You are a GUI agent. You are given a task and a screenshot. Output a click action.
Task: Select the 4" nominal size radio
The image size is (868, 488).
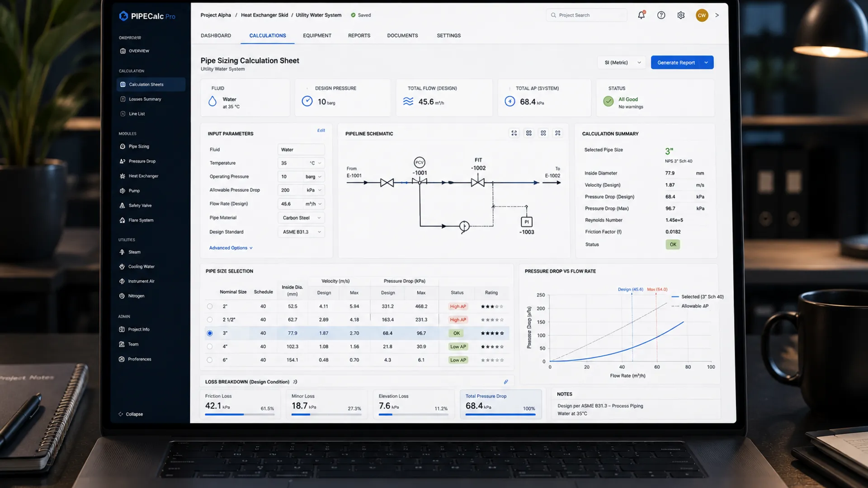[x=210, y=347]
